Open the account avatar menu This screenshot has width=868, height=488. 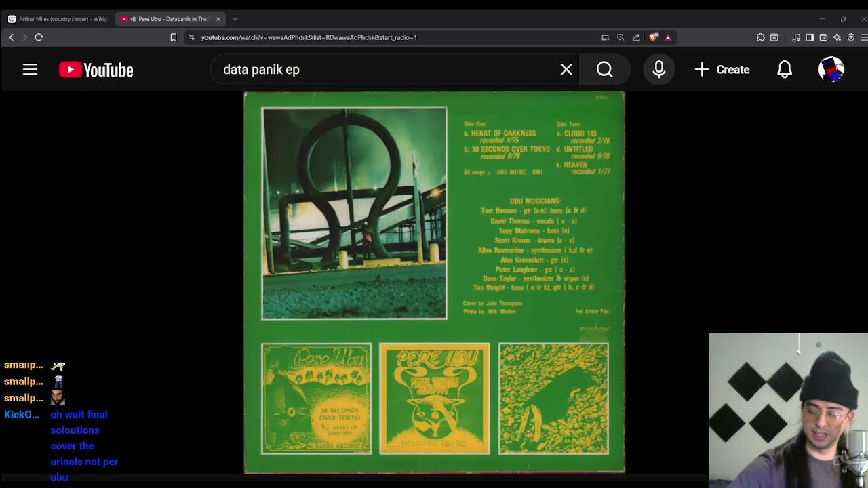click(x=831, y=70)
